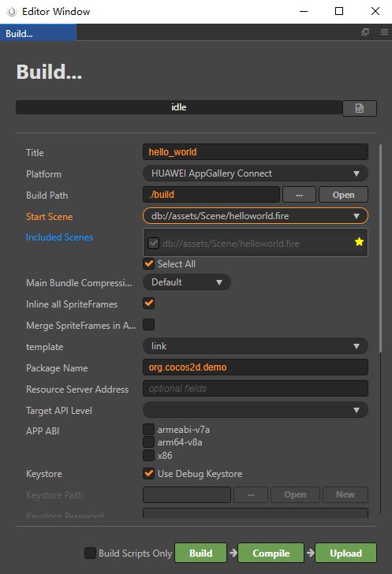Click the Keystore Path input field
The width and height of the screenshot is (392, 574).
click(187, 494)
